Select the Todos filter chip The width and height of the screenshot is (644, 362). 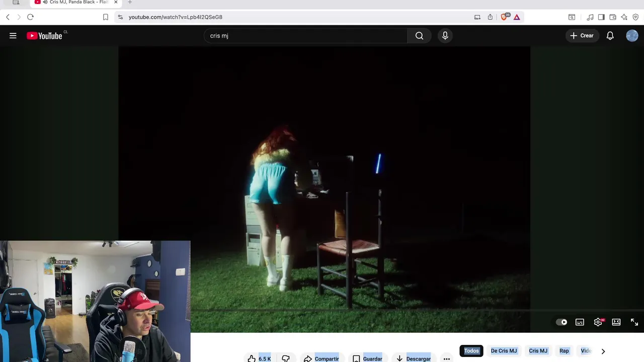(x=471, y=351)
